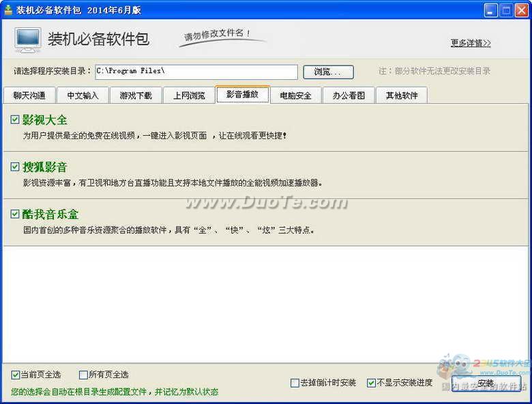Switch to the 聊天沟通 tab
This screenshot has width=532, height=404.
[x=29, y=96]
